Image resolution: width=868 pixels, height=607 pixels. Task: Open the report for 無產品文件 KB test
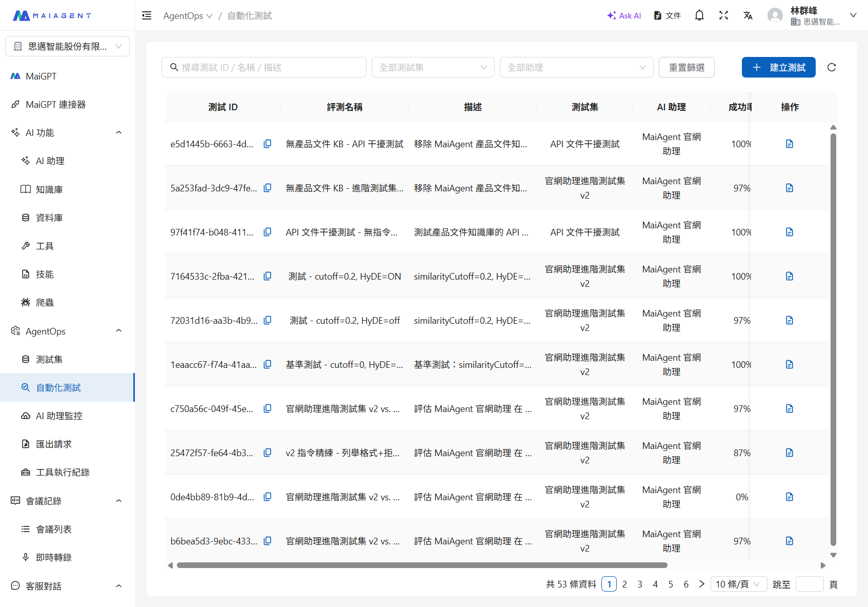(789, 144)
